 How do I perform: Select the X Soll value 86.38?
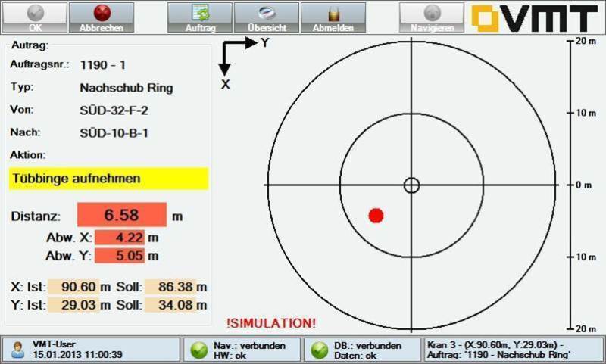pyautogui.click(x=171, y=287)
